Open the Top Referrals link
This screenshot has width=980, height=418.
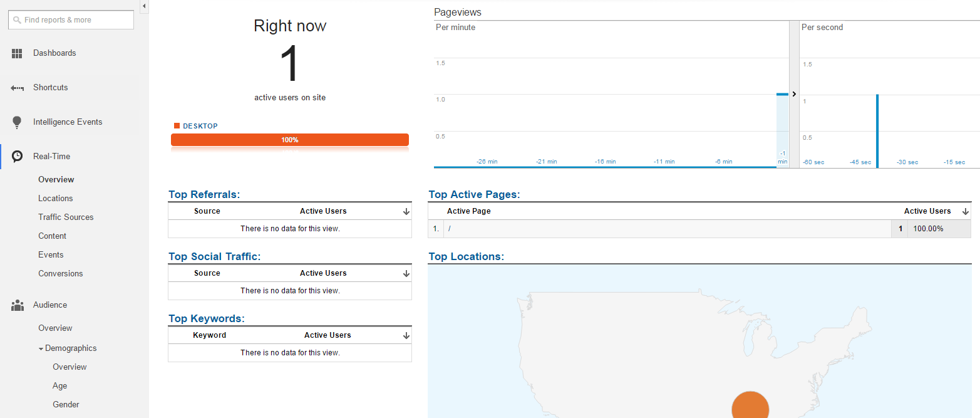click(204, 195)
